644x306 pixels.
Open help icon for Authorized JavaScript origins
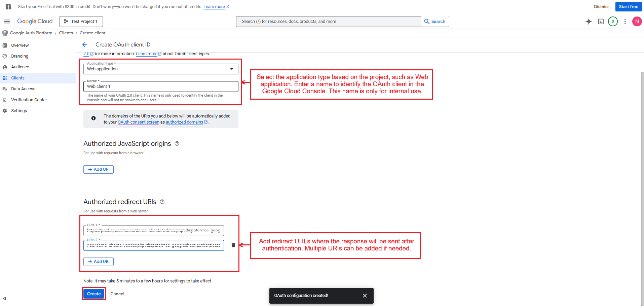[177, 144]
